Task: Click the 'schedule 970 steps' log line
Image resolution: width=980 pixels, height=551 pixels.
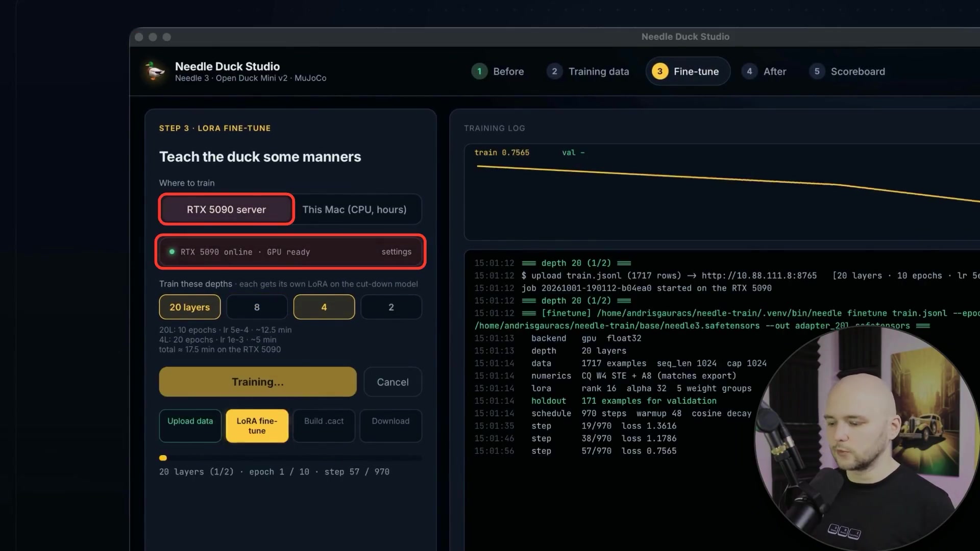Action: click(612, 413)
